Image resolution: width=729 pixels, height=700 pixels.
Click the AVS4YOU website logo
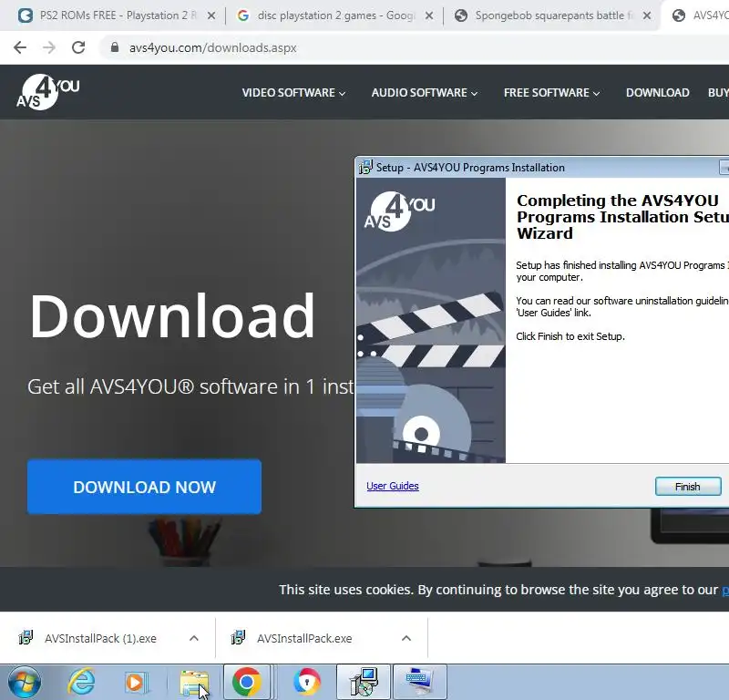(x=48, y=92)
